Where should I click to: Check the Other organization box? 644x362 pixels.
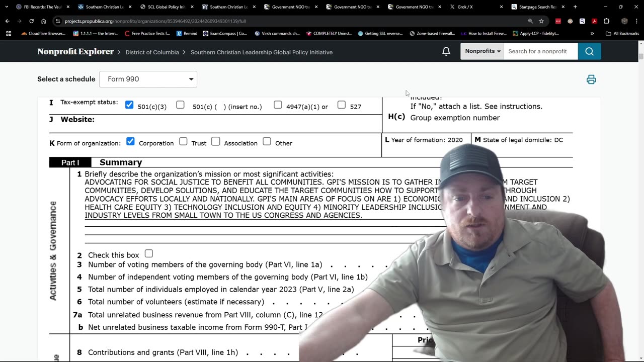click(267, 142)
